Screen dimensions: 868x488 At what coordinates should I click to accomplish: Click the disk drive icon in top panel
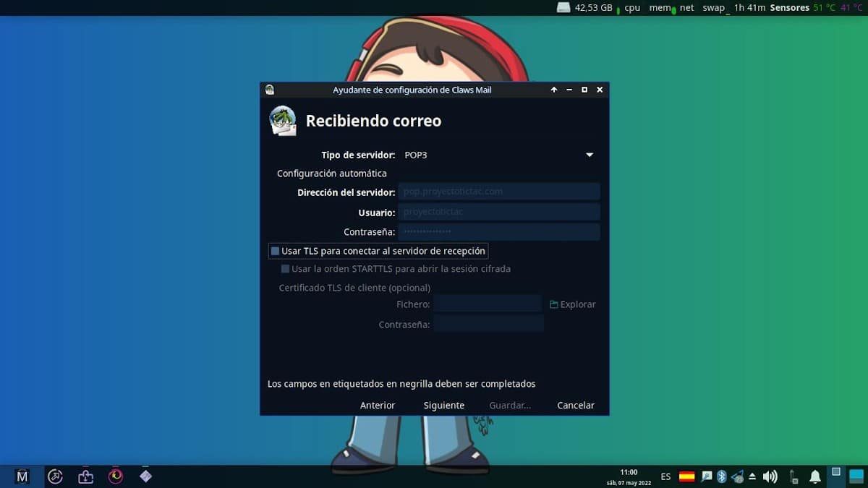click(563, 7)
